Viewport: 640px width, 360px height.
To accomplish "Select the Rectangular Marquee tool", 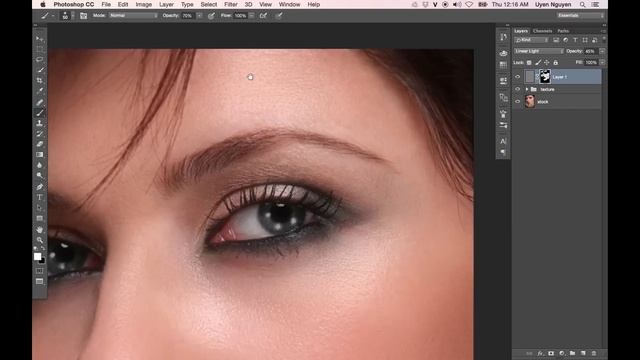I will pos(40,49).
